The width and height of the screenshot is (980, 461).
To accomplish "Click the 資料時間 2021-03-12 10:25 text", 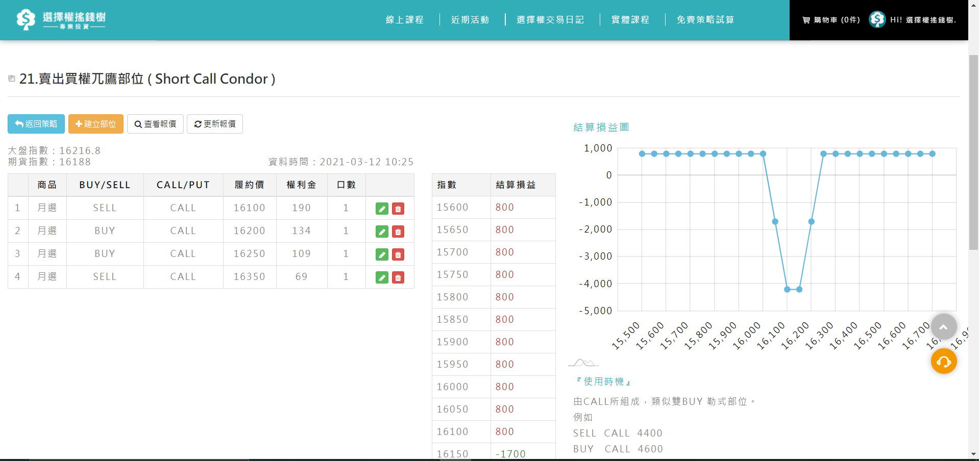I will pos(341,162).
